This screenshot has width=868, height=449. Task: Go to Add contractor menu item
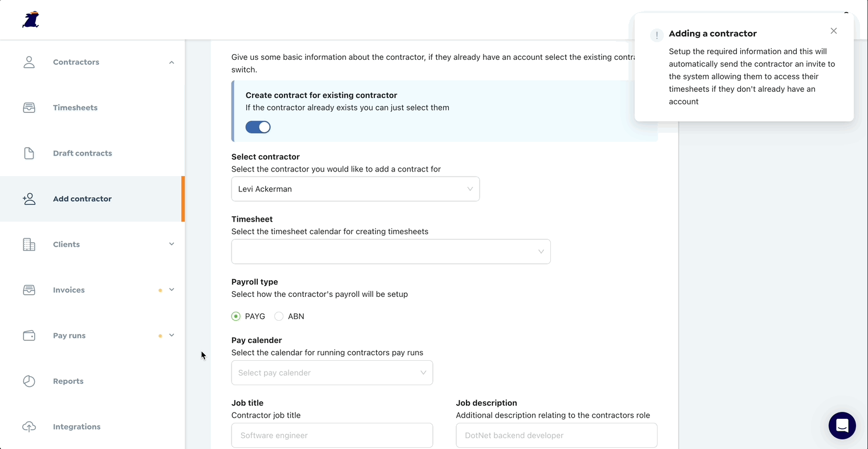tap(82, 199)
